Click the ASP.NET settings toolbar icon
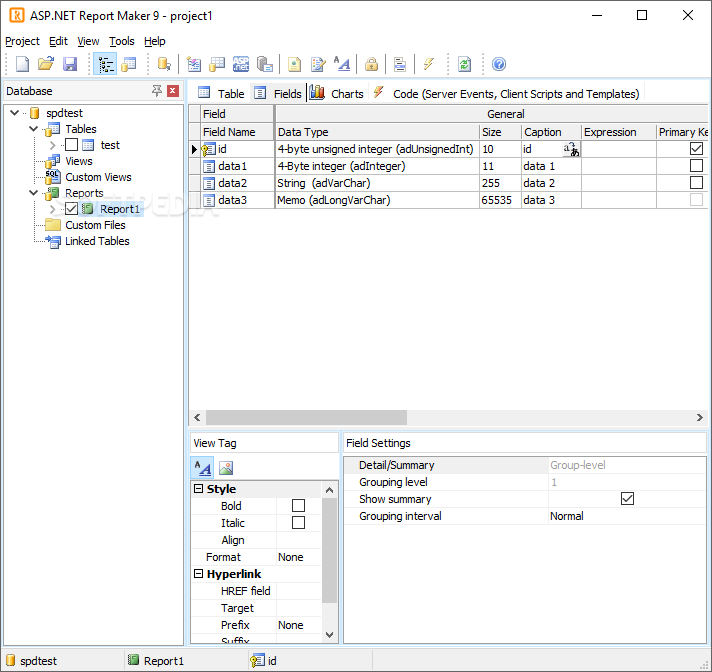 241,64
